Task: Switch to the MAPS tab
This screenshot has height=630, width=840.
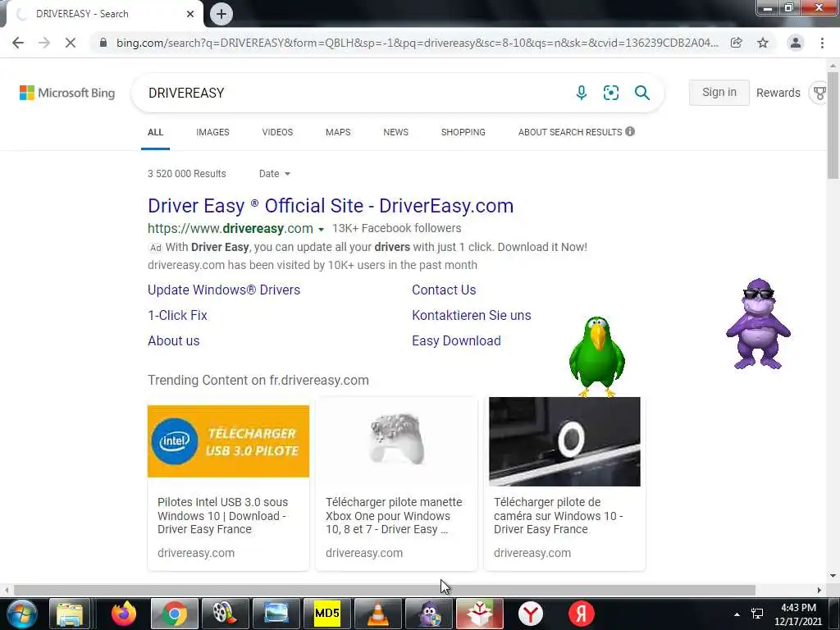Action: 338,132
